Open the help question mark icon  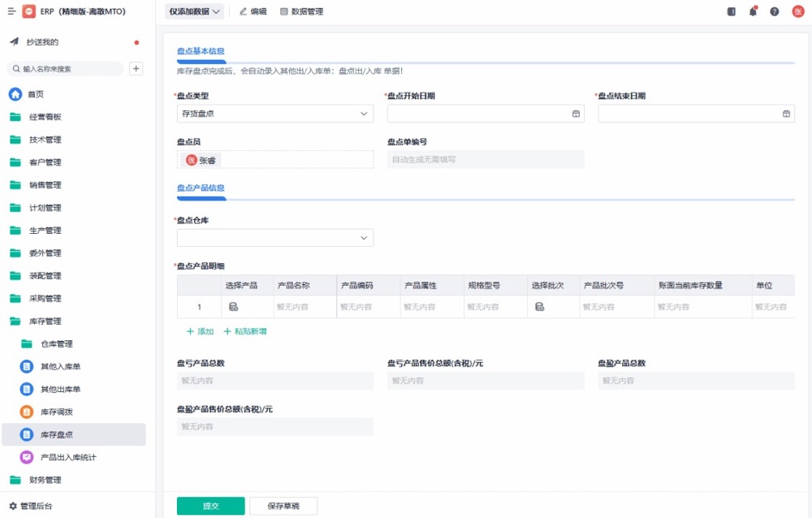(775, 11)
